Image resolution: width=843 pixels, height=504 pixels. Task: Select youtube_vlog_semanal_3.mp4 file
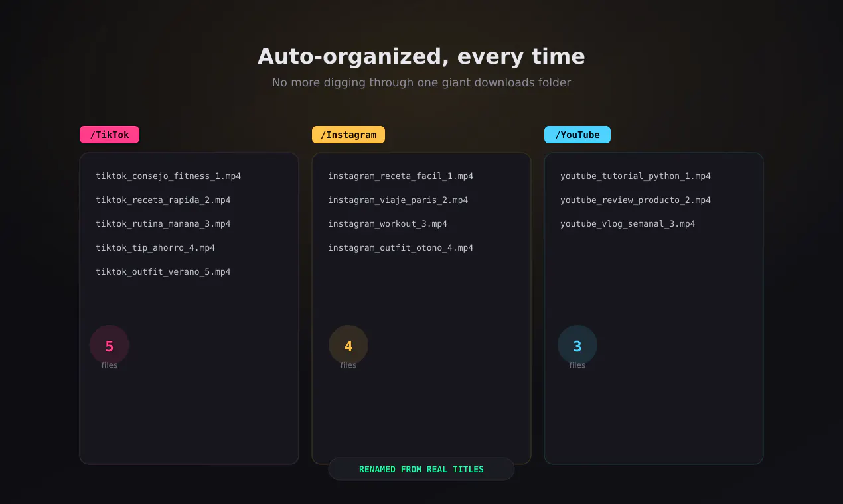point(628,224)
